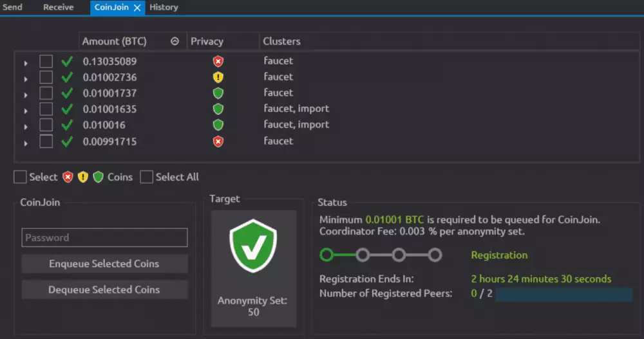Click the green checkmark beside 0.01001737
644x339 pixels.
click(x=67, y=93)
